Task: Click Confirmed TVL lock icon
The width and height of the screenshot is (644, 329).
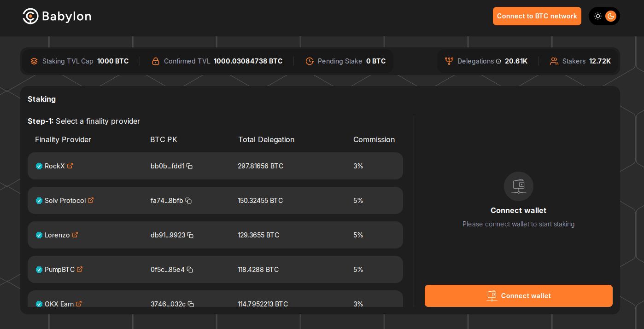Action: 156,61
